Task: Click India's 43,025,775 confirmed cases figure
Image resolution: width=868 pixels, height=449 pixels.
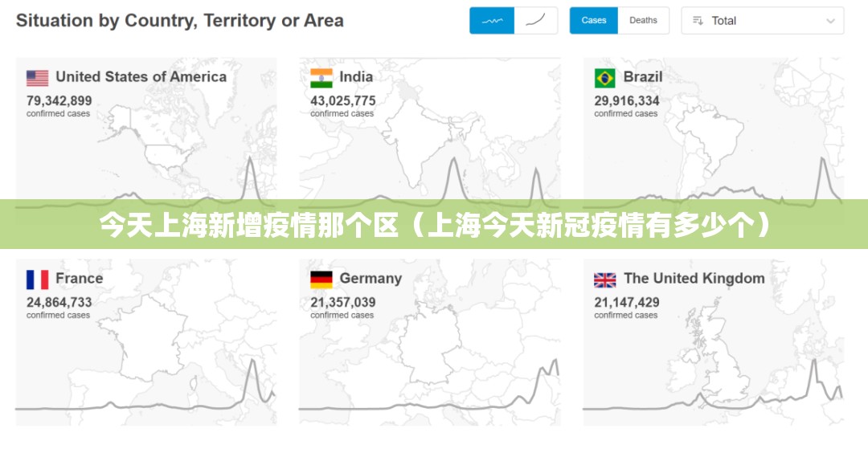Action: pos(343,101)
